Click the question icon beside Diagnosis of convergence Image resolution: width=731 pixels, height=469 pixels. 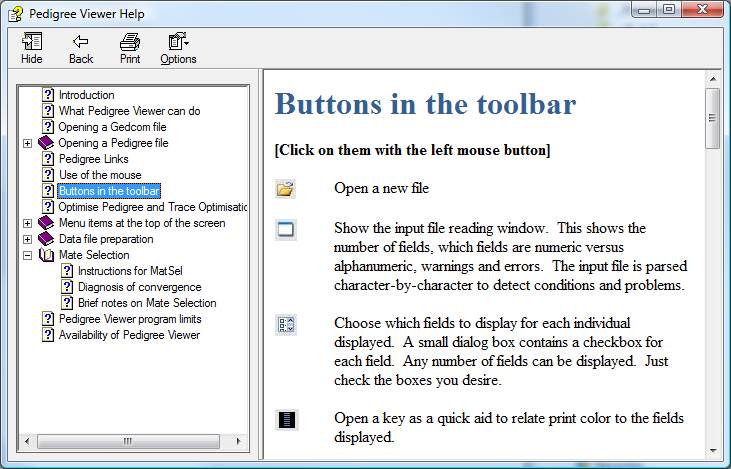(67, 287)
